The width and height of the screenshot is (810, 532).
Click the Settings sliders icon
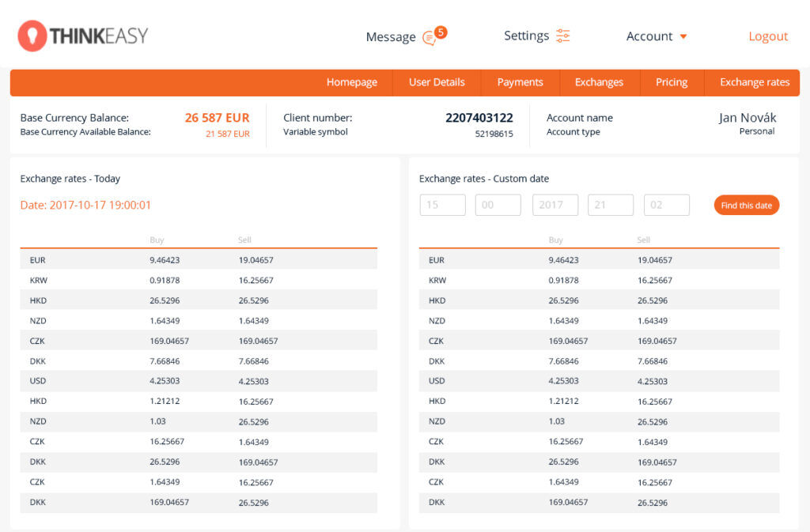tap(562, 36)
